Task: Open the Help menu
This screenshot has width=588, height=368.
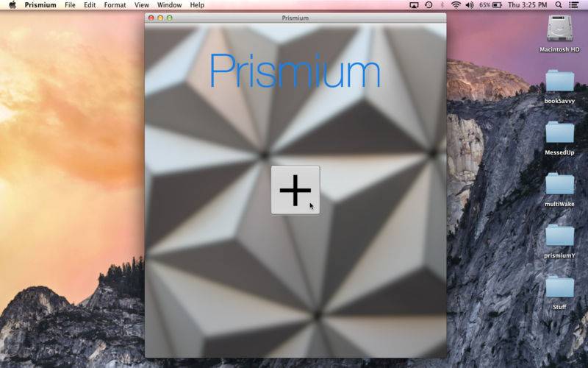Action: 197,5
